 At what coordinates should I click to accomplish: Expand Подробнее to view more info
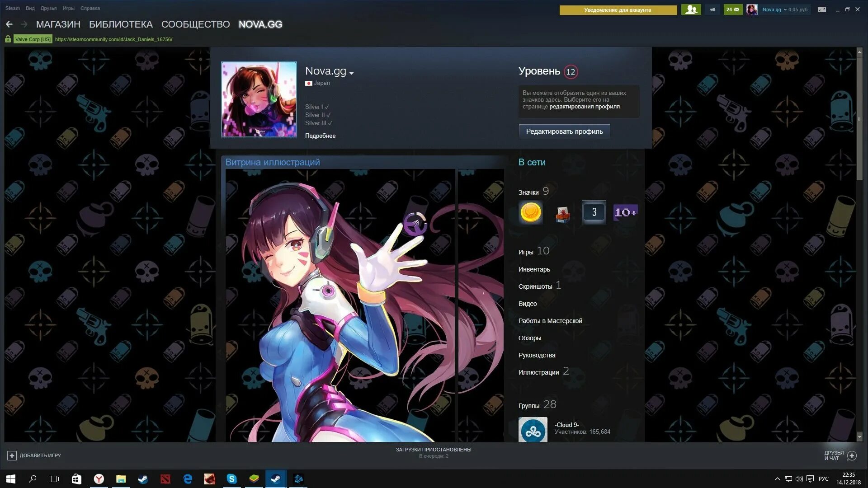coord(320,136)
